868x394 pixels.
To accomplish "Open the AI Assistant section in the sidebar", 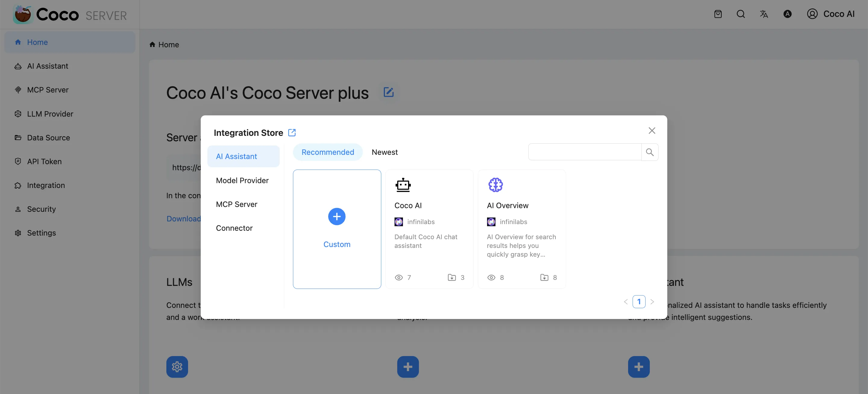I will click(48, 66).
